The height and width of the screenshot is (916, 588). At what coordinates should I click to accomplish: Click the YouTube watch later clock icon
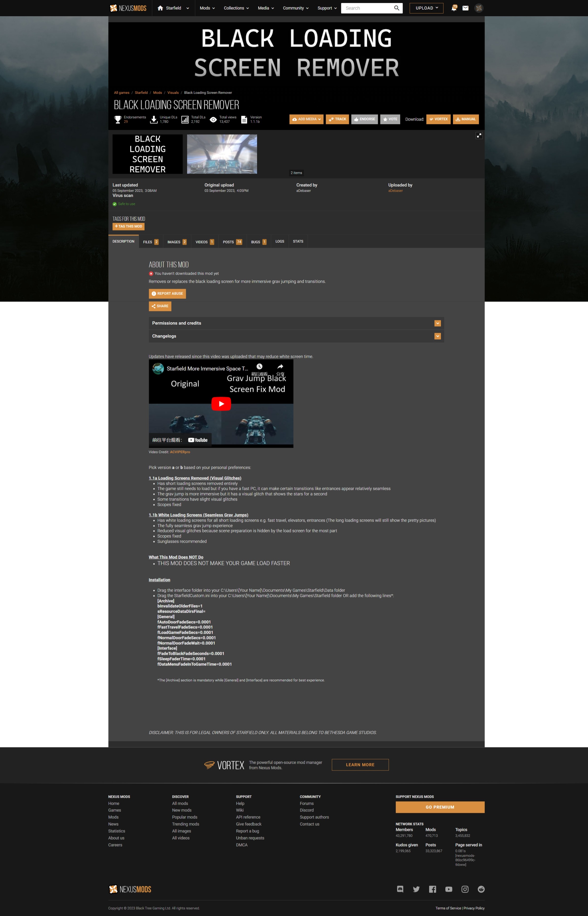click(259, 367)
